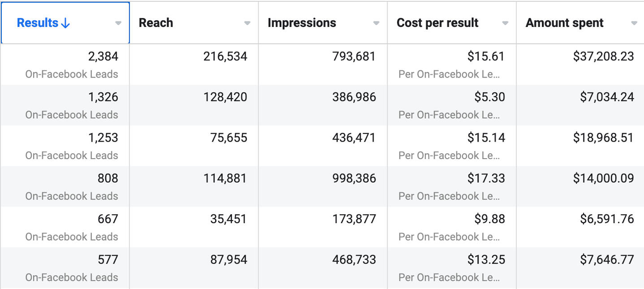The width and height of the screenshot is (644, 289).
Task: Click the 173,877 impressions cell
Action: (x=354, y=219)
